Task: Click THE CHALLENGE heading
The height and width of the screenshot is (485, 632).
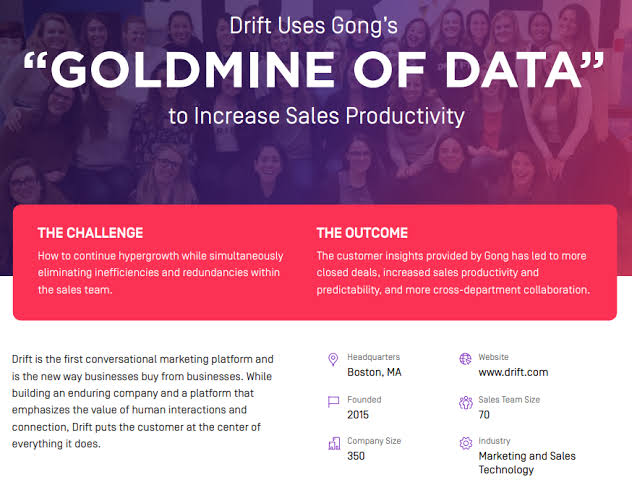Action: 90,233
